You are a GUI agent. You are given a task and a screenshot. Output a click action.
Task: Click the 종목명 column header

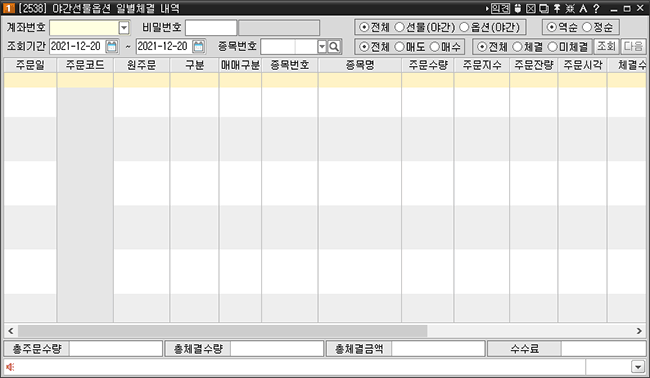(x=360, y=65)
